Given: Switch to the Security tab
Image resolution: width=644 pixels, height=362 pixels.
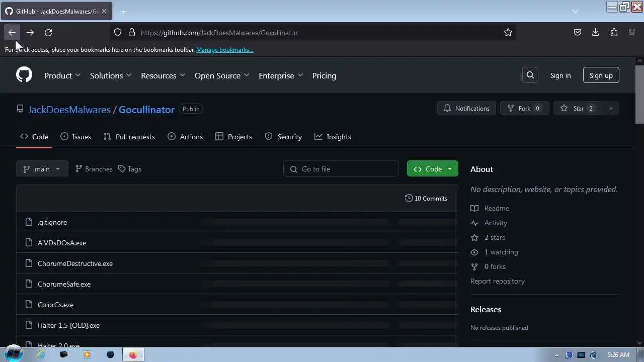Looking at the screenshot, I should 283,137.
